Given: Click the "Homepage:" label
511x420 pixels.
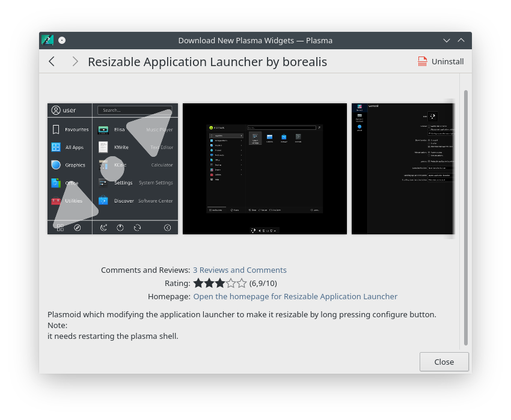Looking at the screenshot, I should [x=169, y=296].
